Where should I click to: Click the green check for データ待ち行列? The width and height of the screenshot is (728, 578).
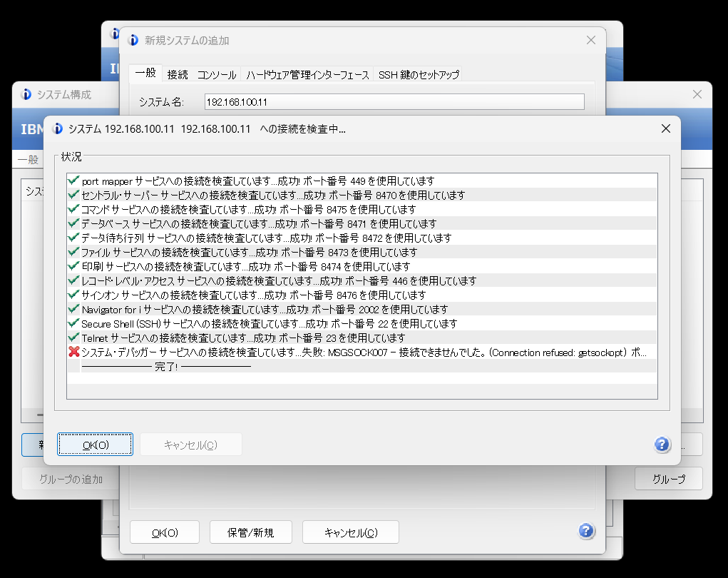pyautogui.click(x=73, y=238)
